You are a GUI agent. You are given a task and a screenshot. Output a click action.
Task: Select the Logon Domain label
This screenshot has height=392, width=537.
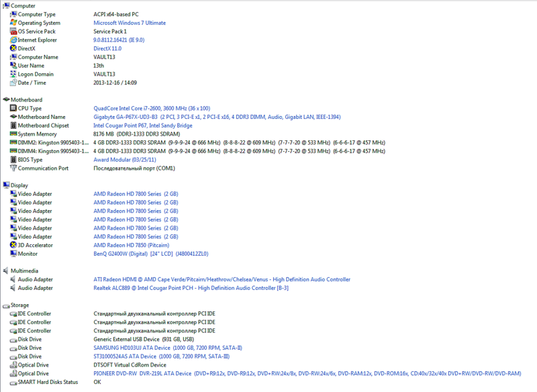point(36,75)
